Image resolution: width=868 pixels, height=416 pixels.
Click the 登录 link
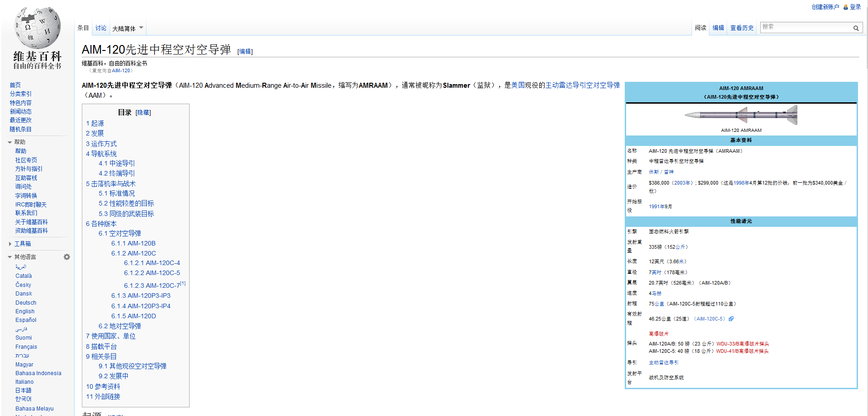(x=855, y=7)
